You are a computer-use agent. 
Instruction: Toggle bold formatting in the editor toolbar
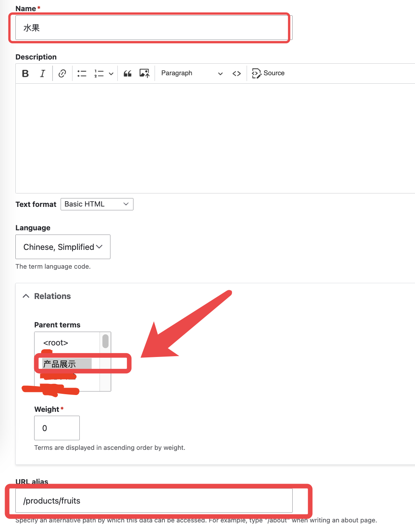[x=25, y=73]
